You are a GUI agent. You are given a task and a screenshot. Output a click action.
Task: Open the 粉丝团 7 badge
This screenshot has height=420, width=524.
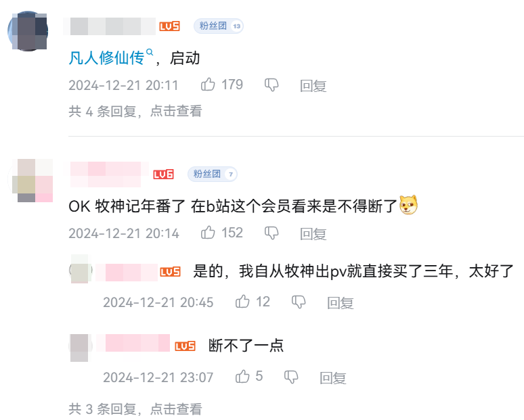click(x=213, y=174)
